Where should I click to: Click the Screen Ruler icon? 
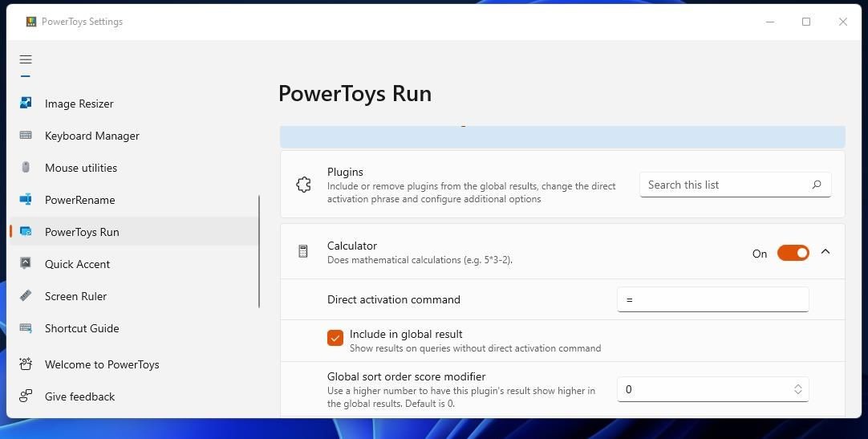point(26,295)
